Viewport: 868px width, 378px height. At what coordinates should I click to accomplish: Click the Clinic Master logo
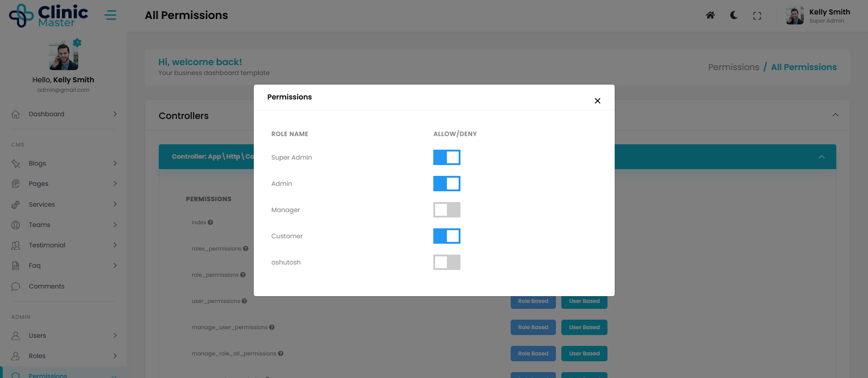[x=48, y=15]
